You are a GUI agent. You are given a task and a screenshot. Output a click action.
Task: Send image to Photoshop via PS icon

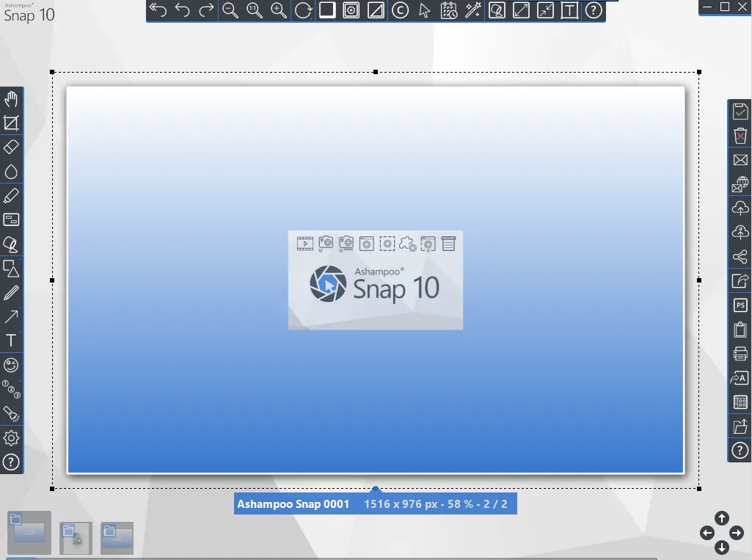[740, 305]
